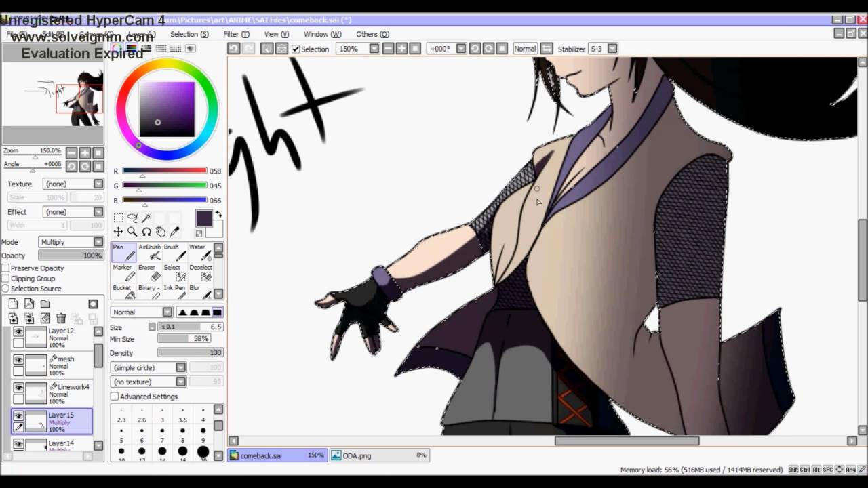This screenshot has height=488, width=868.
Task: Select the Marker tool
Action: (123, 272)
